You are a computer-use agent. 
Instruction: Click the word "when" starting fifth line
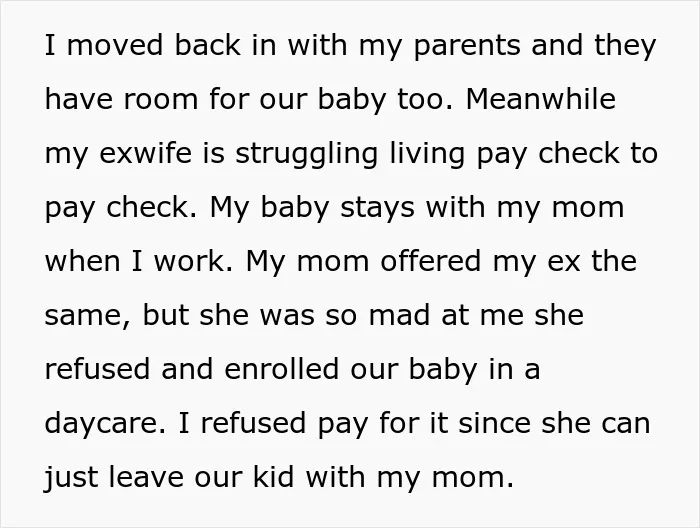point(83,261)
